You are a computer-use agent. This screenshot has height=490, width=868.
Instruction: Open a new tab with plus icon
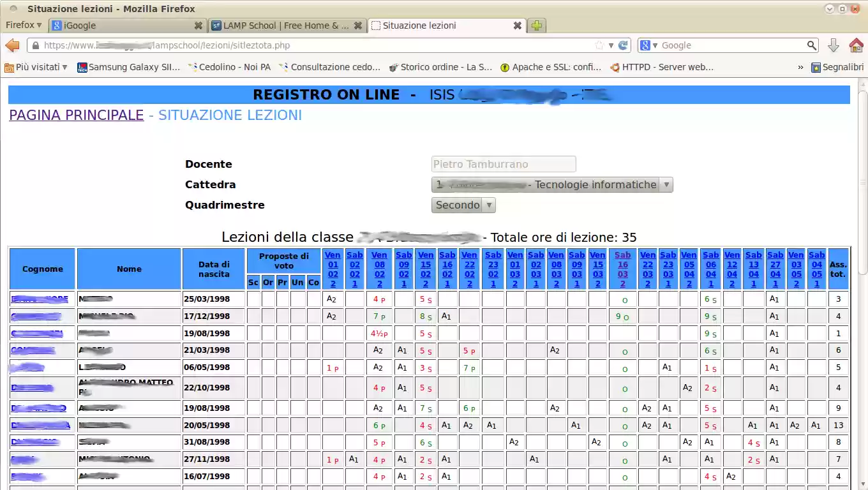coord(537,26)
